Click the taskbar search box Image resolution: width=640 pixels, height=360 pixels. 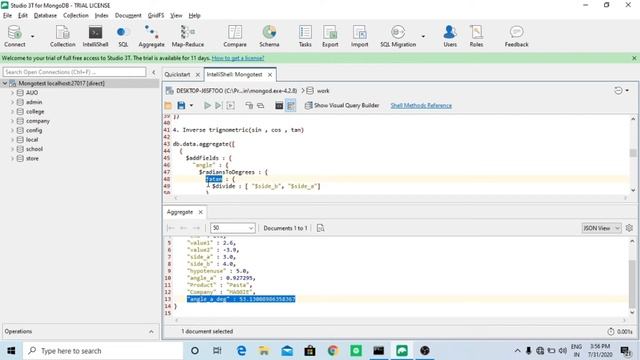click(x=103, y=351)
